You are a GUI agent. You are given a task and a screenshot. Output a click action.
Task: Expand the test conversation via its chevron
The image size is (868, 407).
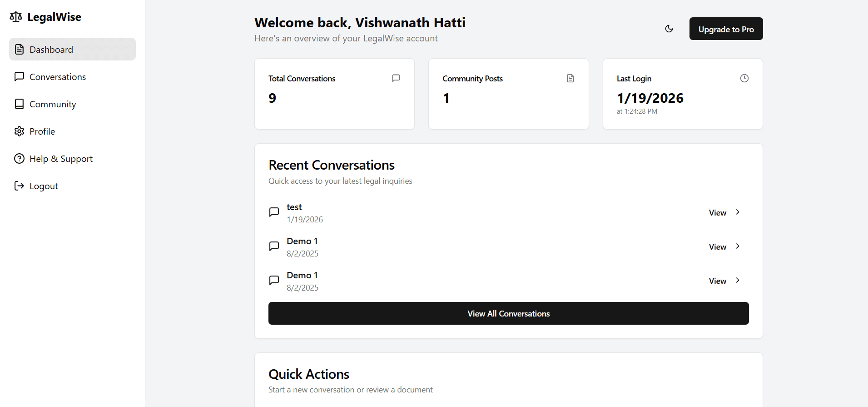click(x=738, y=212)
